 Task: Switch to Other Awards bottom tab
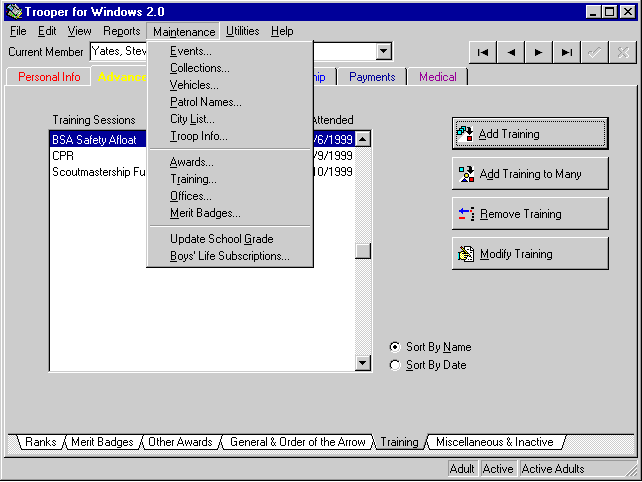[180, 442]
